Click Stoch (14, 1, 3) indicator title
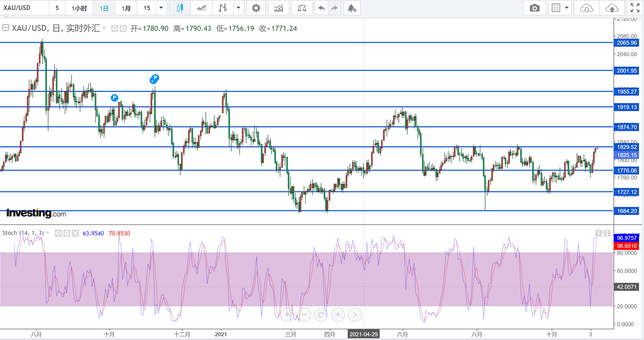 coord(23,233)
